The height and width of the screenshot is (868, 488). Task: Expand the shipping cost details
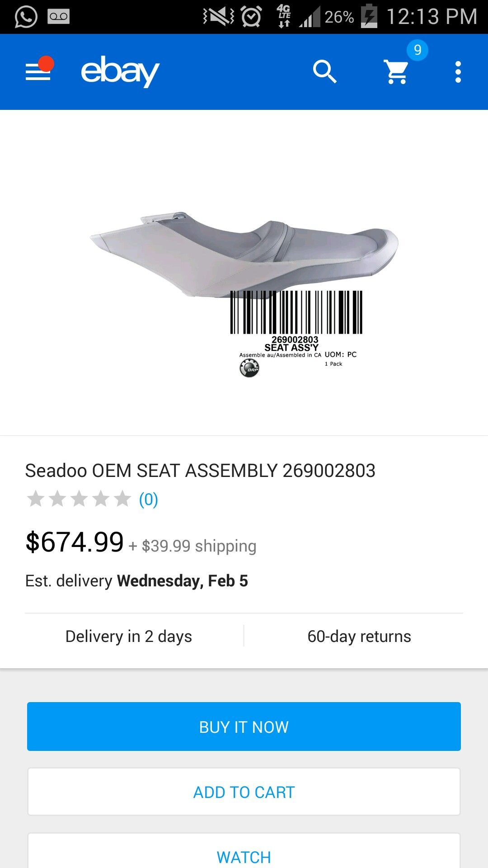pos(192,546)
